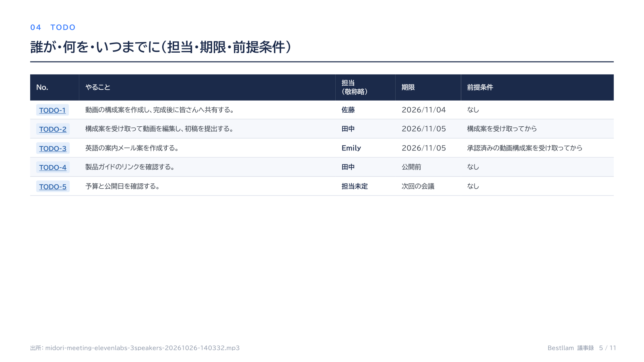This screenshot has width=644, height=362.
Task: Click the source filename in the footer
Action: 142,348
